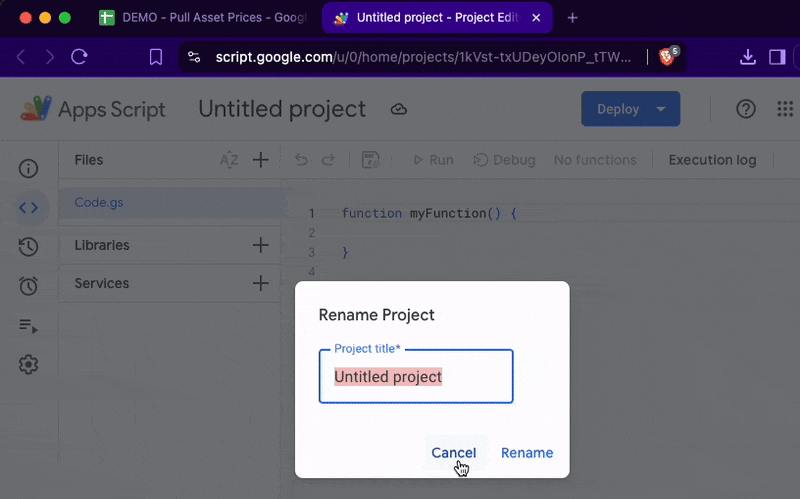The image size is (800, 499).
Task: Open the Overview info icon in sidebar
Action: click(x=29, y=169)
